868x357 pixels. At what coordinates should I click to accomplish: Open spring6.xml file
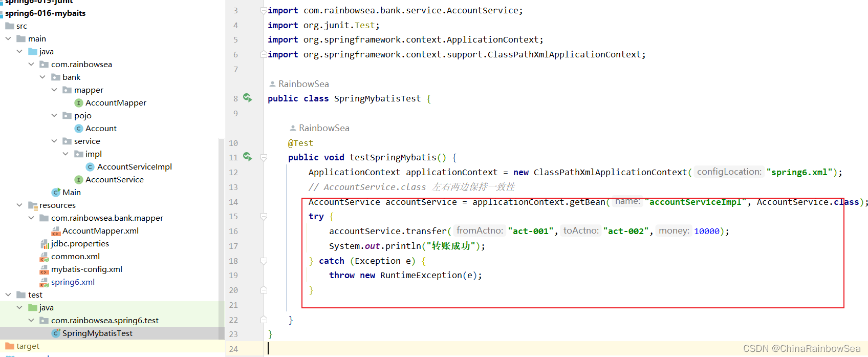coord(73,282)
